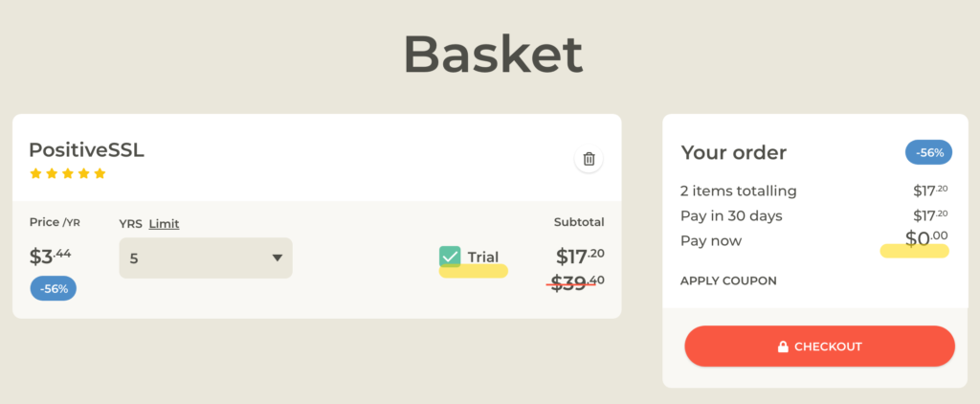Image resolution: width=980 pixels, height=404 pixels.
Task: Open the Limit link next to YRS
Action: [x=164, y=223]
